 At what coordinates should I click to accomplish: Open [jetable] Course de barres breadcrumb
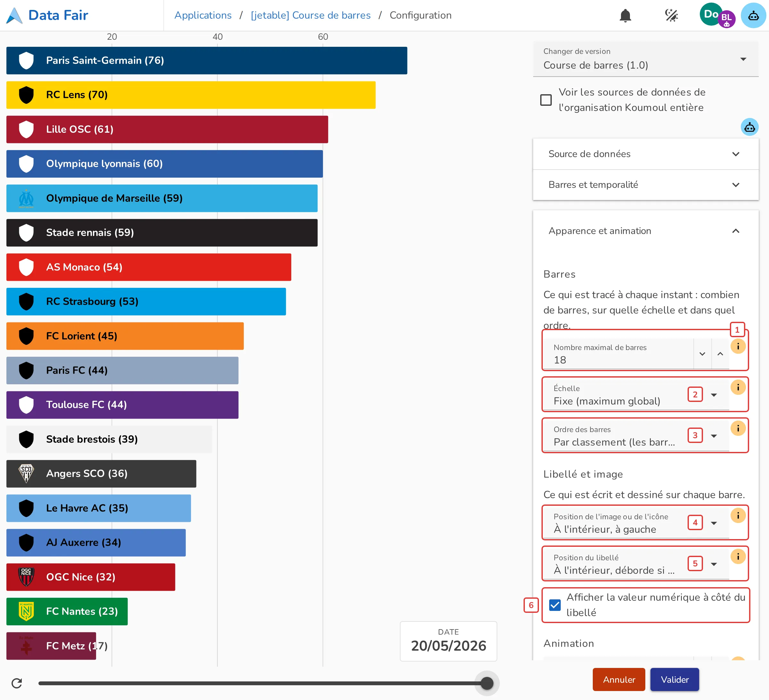pos(310,15)
